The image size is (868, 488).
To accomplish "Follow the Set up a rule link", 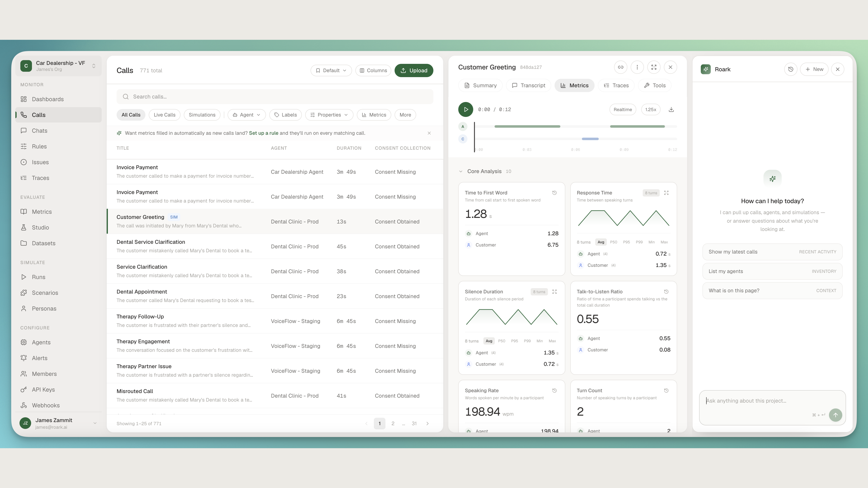I will [263, 133].
